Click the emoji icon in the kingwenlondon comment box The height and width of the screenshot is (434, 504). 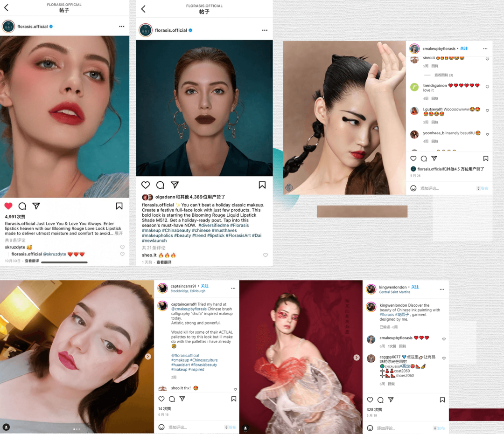(x=370, y=428)
